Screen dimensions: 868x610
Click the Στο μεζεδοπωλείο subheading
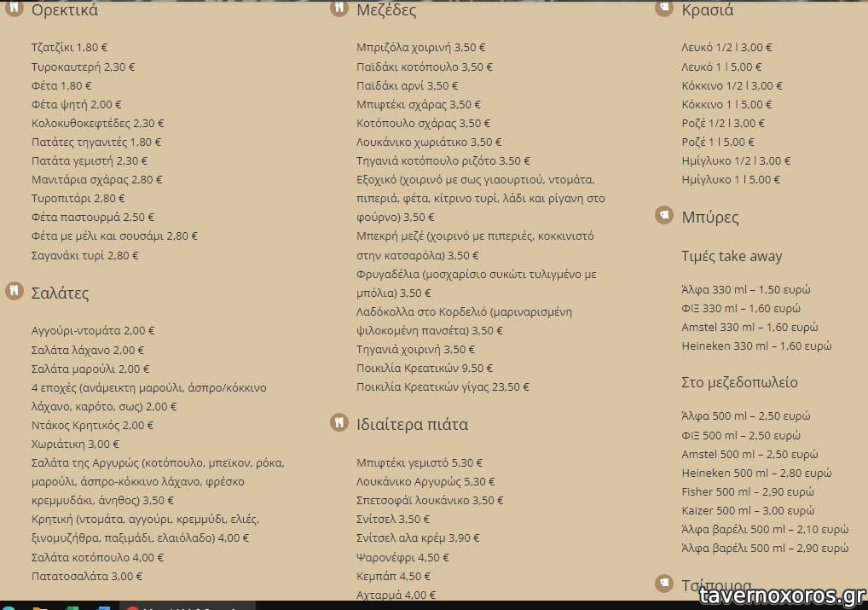(739, 382)
